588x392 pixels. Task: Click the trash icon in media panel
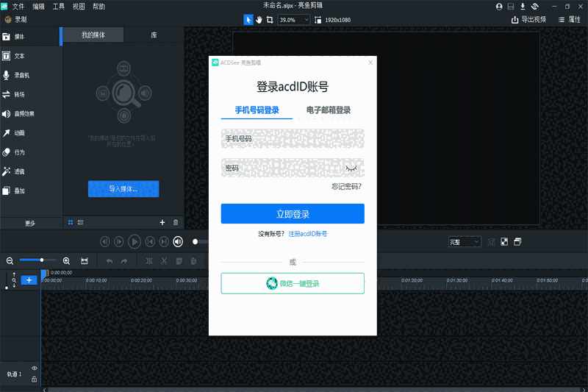pyautogui.click(x=176, y=222)
